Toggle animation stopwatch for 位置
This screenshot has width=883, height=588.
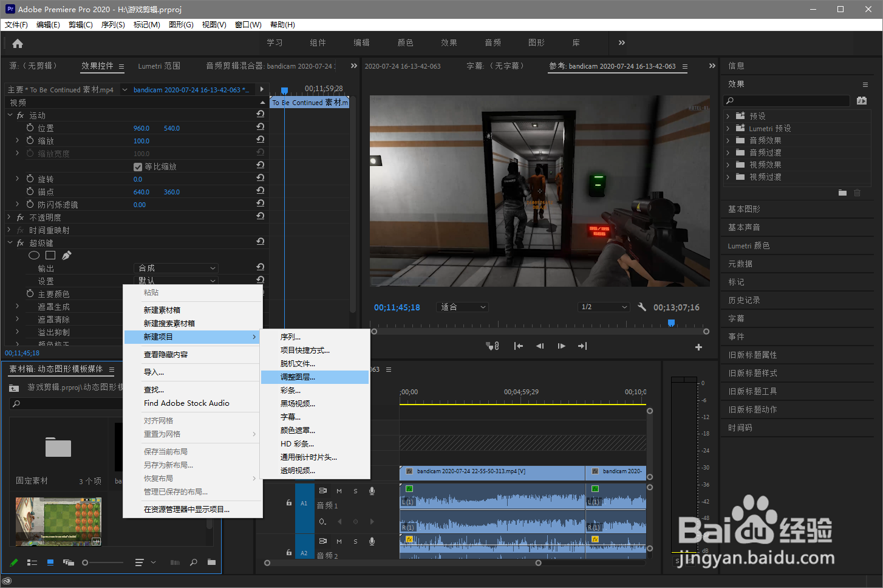tap(30, 128)
